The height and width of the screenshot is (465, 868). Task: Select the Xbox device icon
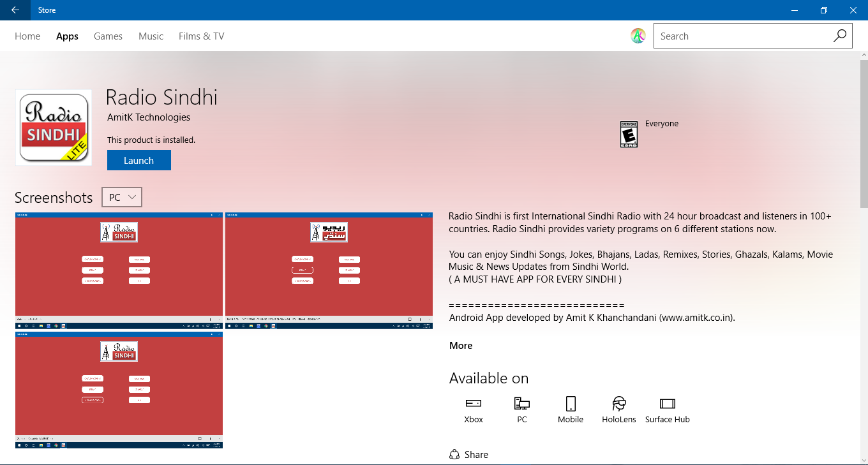click(474, 403)
